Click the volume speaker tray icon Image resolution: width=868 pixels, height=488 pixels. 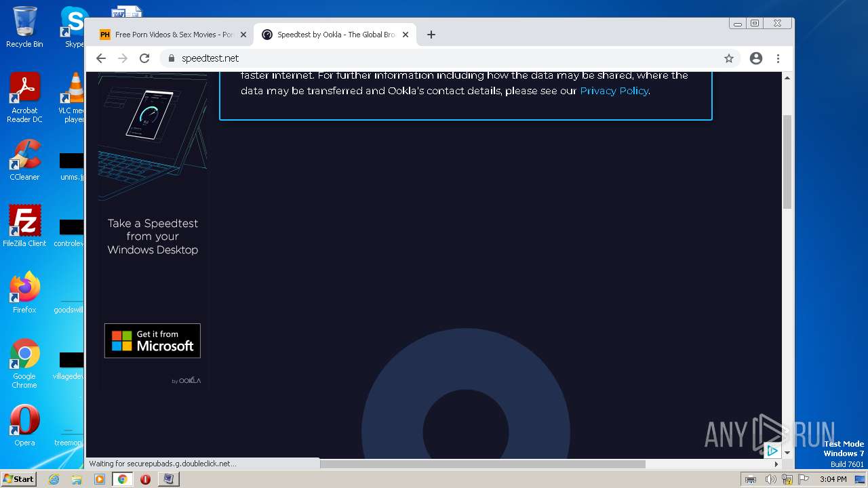click(770, 479)
